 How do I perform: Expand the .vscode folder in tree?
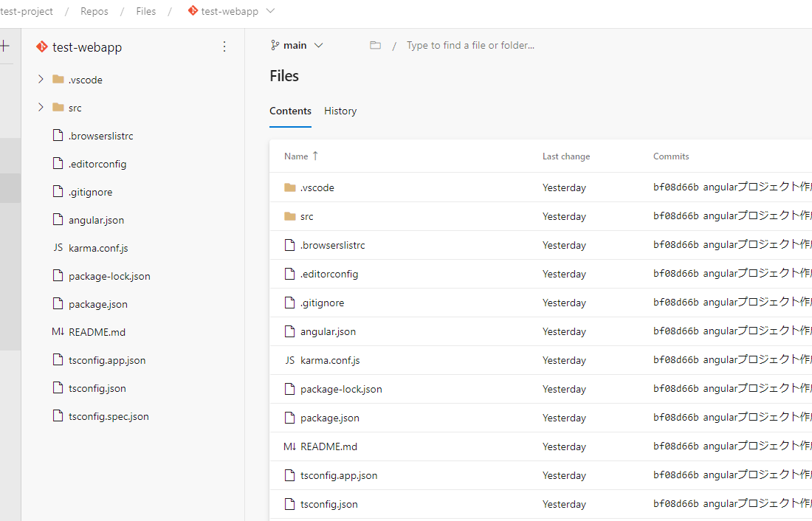coord(41,80)
